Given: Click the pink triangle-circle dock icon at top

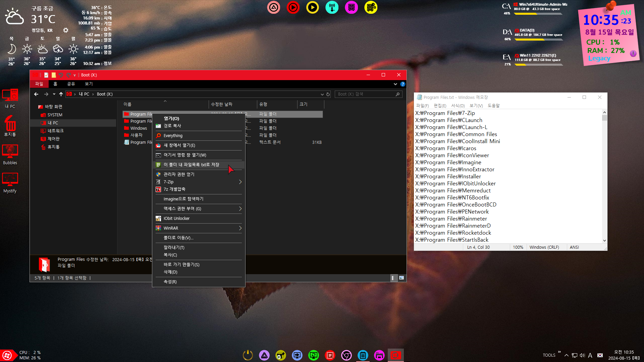Looking at the screenshot, I should tap(273, 7).
